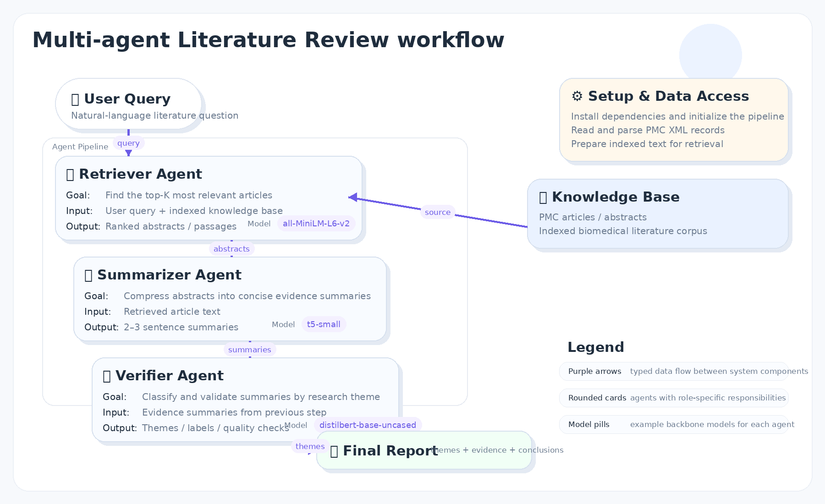Click the icon before User Query title
Viewport: 825px width, 504px height.
tap(75, 99)
